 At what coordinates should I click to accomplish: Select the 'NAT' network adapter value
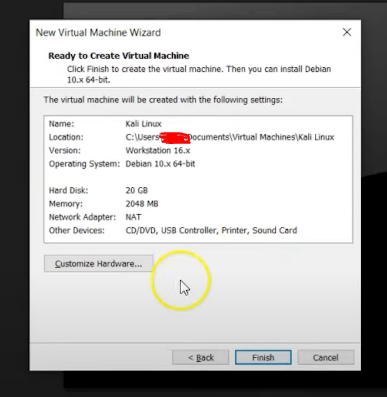coord(133,217)
